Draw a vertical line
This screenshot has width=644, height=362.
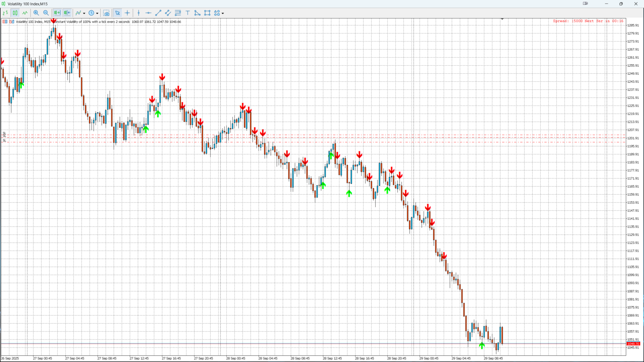pos(139,13)
